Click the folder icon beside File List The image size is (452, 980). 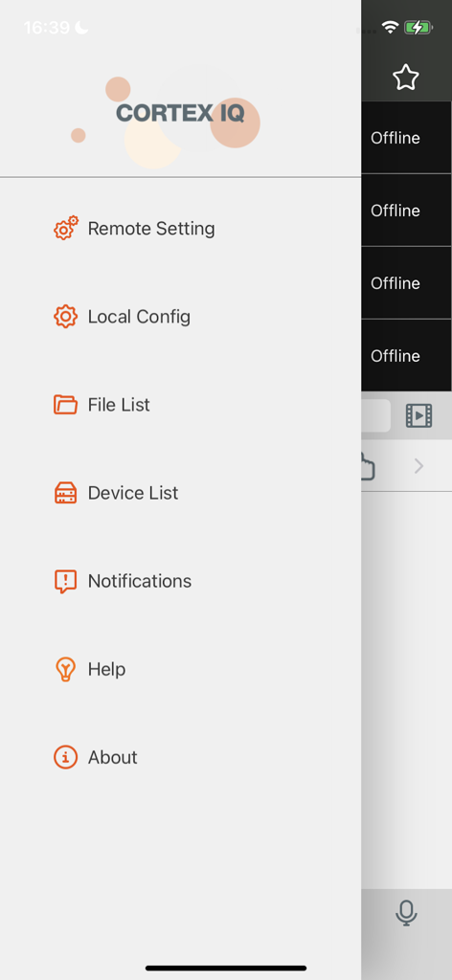[x=66, y=405]
